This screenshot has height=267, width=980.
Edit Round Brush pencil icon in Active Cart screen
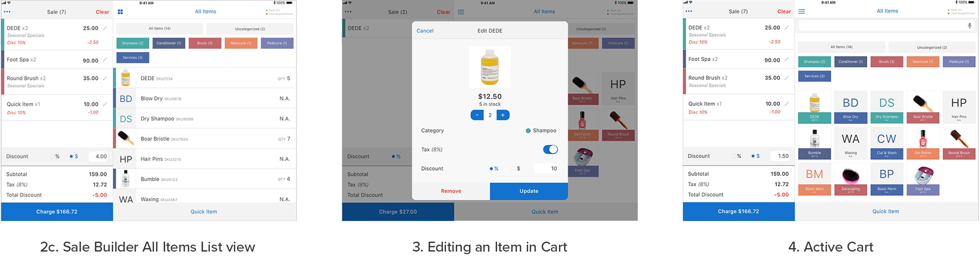(787, 78)
